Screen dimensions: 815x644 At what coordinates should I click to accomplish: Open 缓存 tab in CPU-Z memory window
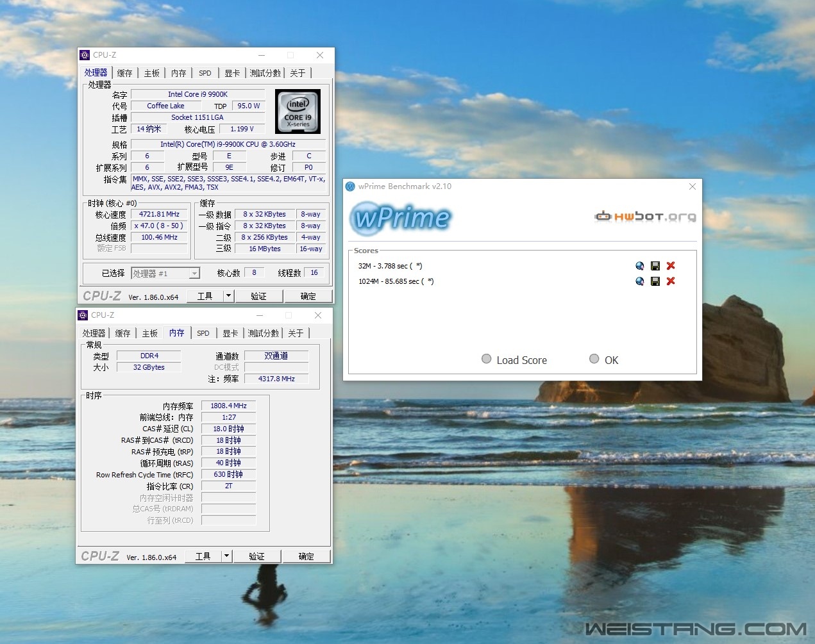tap(122, 333)
